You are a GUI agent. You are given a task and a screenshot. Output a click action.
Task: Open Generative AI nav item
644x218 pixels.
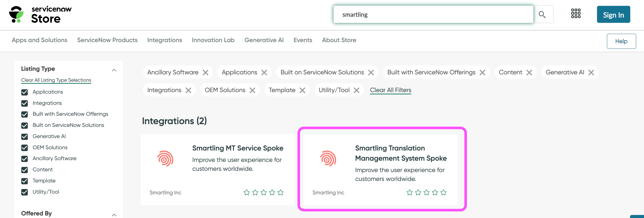tap(264, 40)
